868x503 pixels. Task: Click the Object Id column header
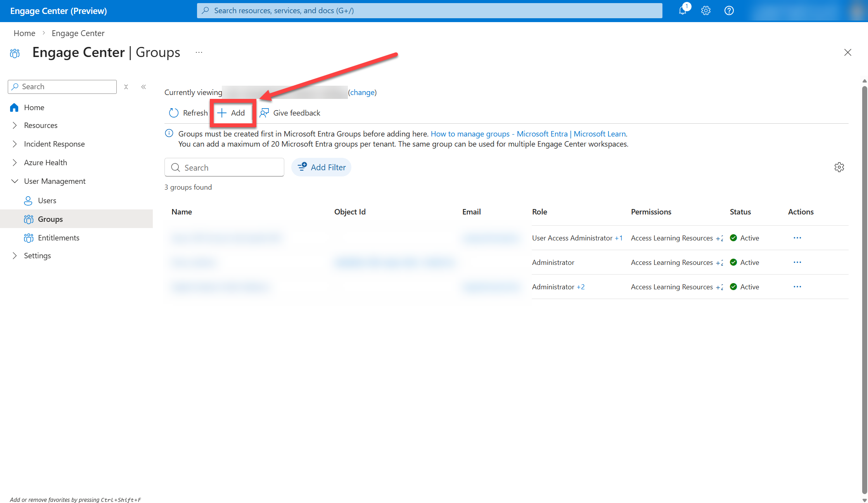point(350,212)
